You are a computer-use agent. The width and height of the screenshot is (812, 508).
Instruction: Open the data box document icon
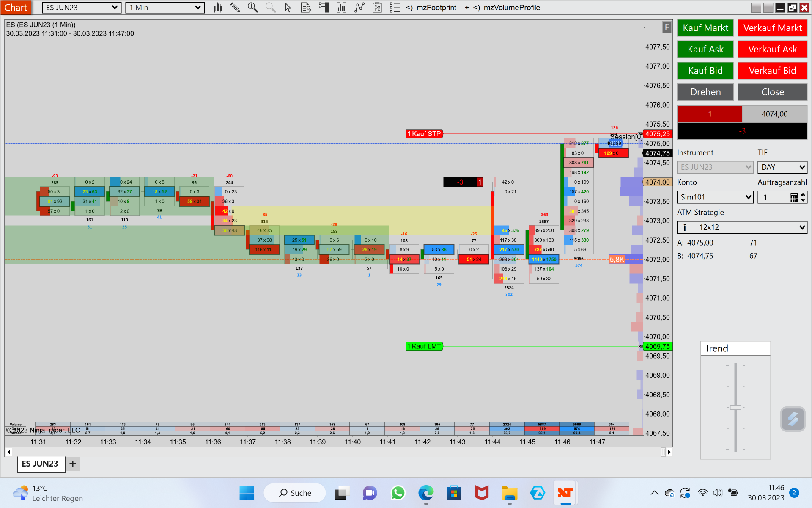[306, 8]
